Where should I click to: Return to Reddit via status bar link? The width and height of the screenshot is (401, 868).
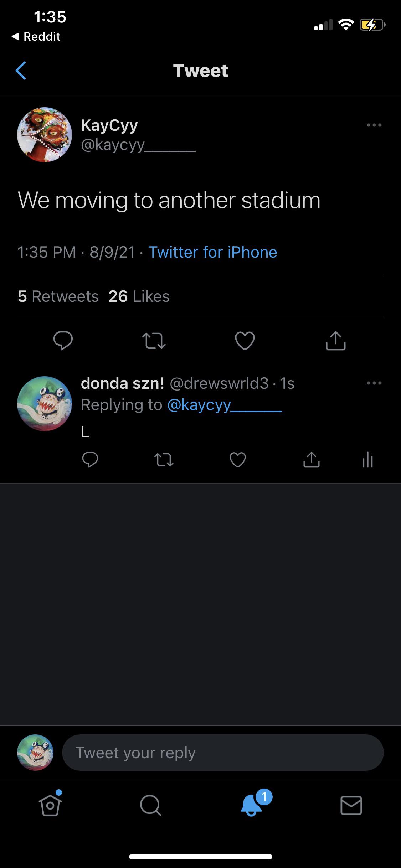(x=36, y=37)
